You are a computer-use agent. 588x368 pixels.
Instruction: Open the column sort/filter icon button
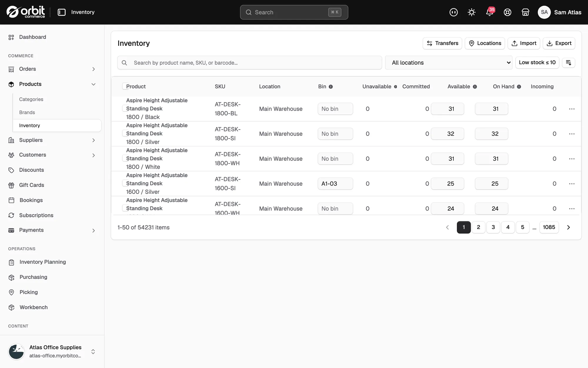coord(568,62)
